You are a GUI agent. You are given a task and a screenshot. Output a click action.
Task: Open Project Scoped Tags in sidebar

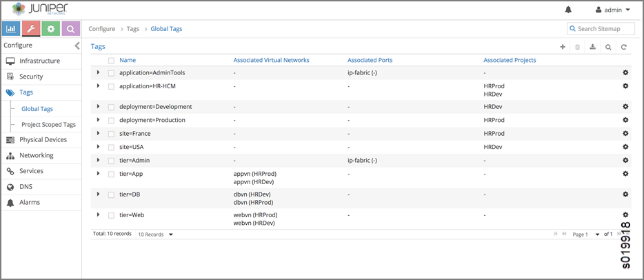(48, 125)
